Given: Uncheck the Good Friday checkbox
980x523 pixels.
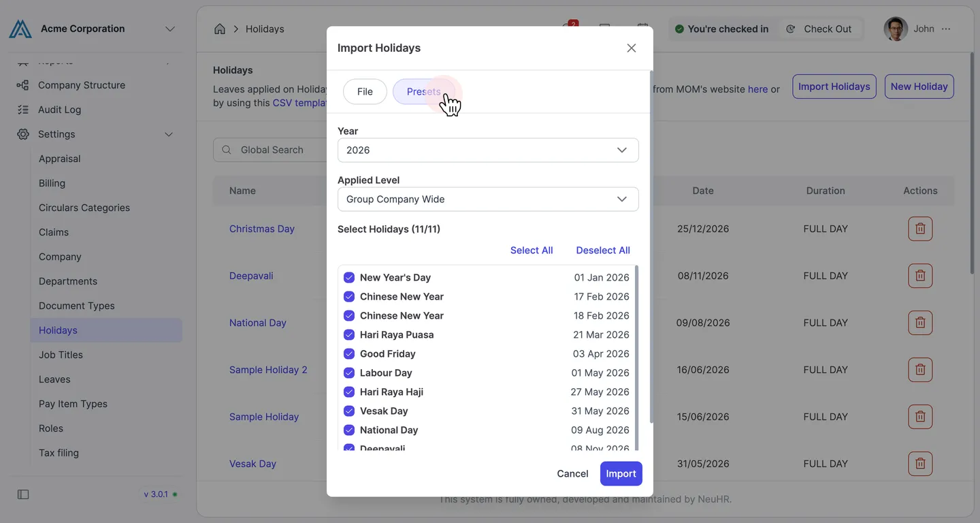Looking at the screenshot, I should [x=349, y=353].
